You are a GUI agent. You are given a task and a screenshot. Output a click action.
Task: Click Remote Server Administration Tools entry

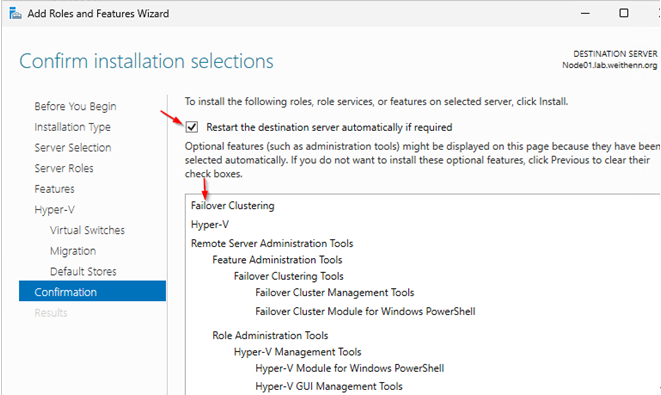(272, 243)
